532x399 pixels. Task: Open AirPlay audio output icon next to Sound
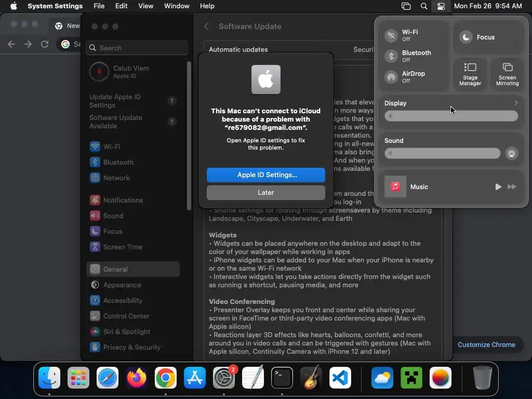pyautogui.click(x=511, y=153)
